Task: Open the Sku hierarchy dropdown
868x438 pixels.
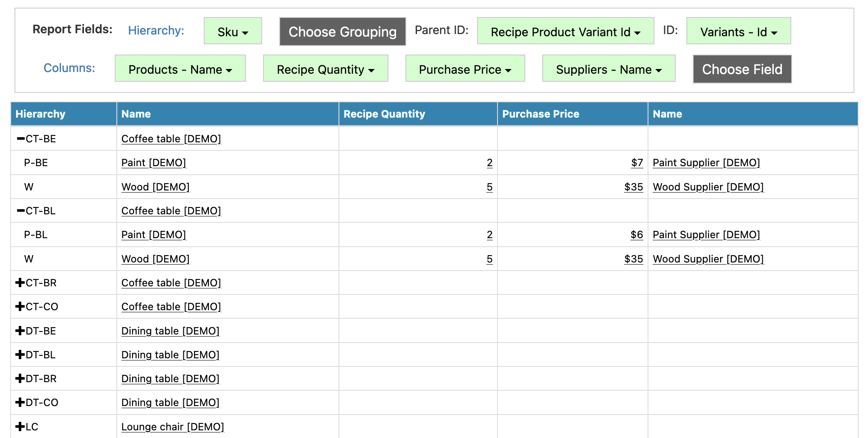Action: coord(233,31)
